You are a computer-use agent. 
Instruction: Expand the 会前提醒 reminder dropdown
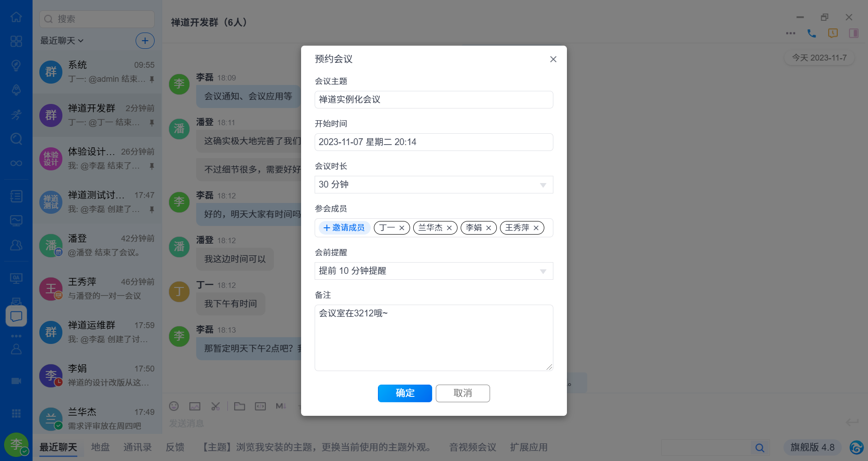(x=434, y=271)
